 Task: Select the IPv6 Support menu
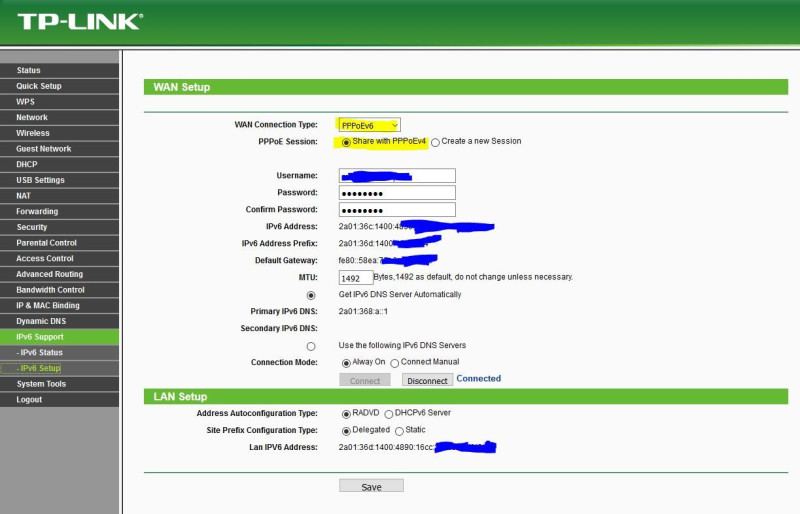tap(59, 336)
